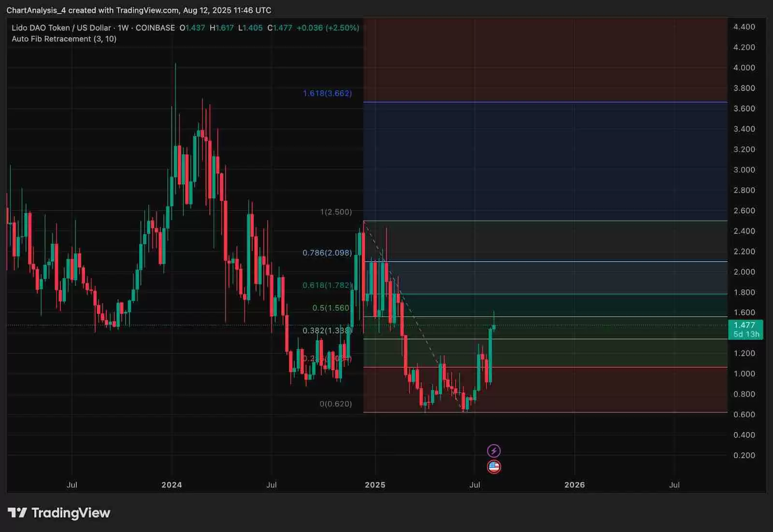Select the 1(2.500) Fib level label
This screenshot has width=773, height=532.
[x=336, y=212]
